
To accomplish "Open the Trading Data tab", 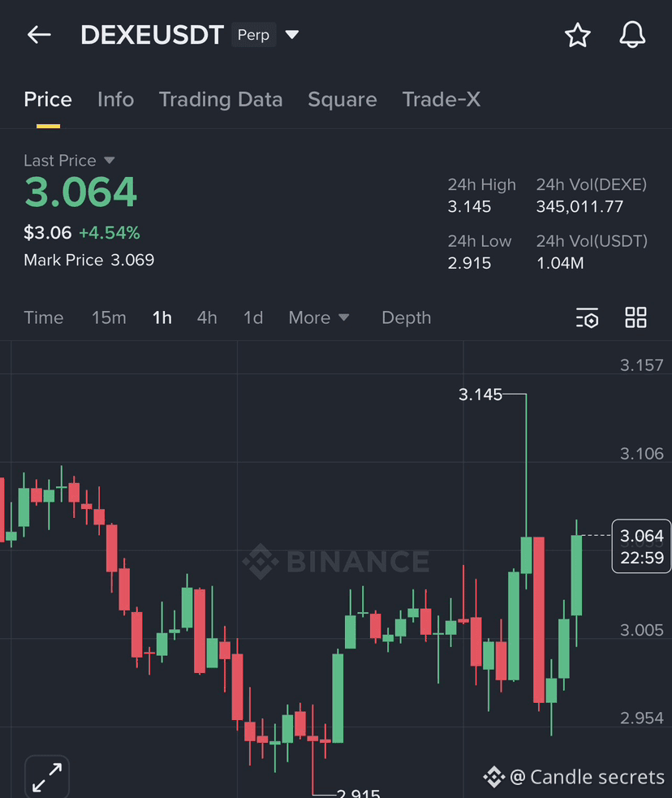I will click(x=221, y=100).
